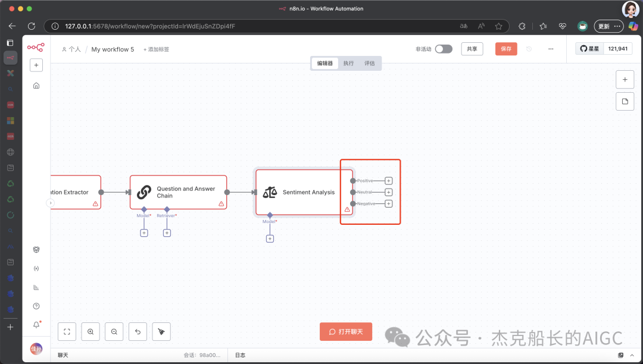Open the variables icon in n8n sidebar

[x=36, y=269]
